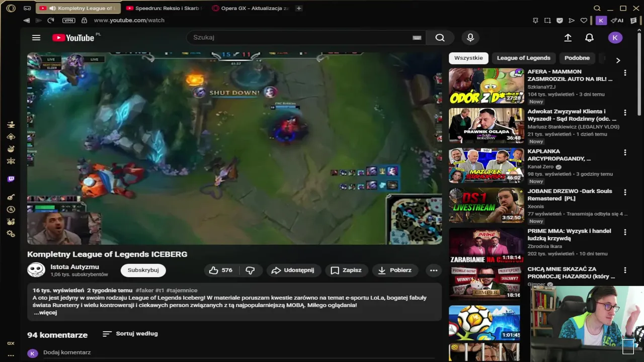
Task: Open options for Adwokat Zwyzywał Klienta video
Action: [x=625, y=113]
